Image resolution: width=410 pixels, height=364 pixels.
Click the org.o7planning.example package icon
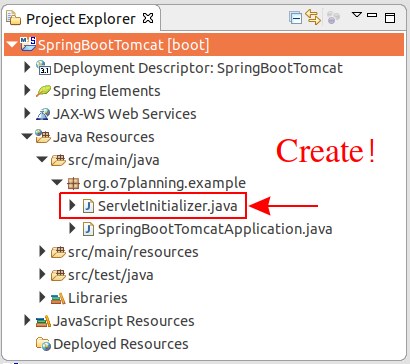click(x=73, y=183)
